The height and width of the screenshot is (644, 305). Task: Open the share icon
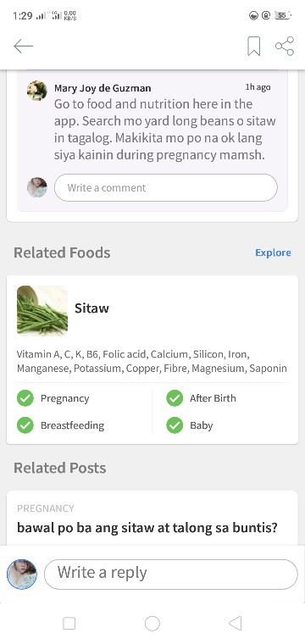[x=285, y=46]
